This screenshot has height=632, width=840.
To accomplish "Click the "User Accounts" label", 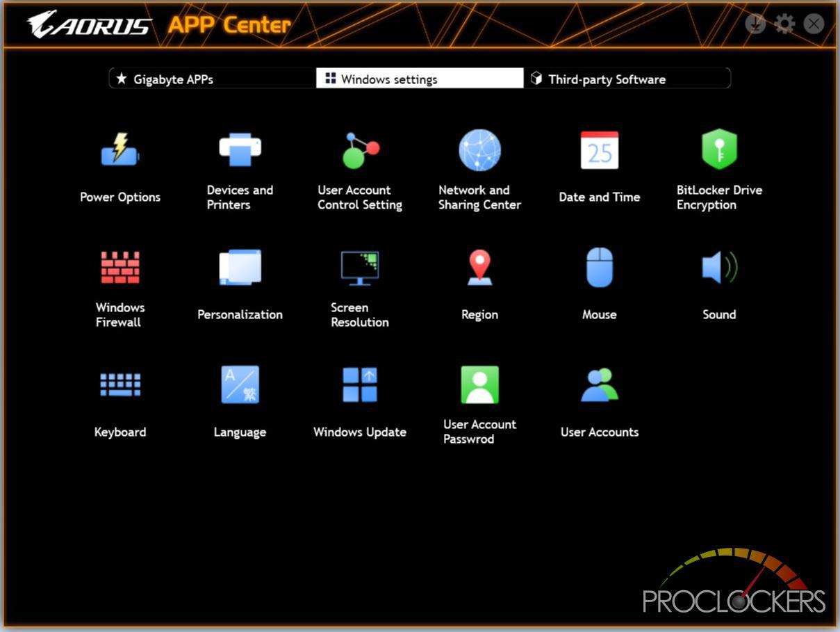I will click(600, 432).
